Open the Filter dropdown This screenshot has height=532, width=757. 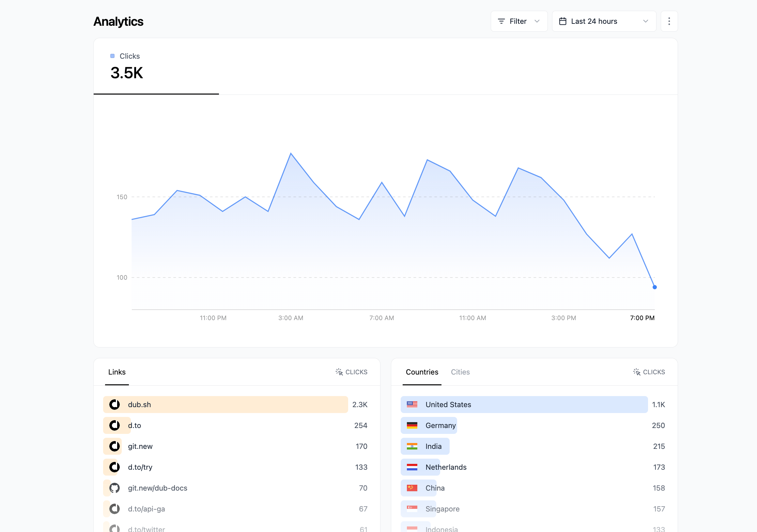coord(519,21)
